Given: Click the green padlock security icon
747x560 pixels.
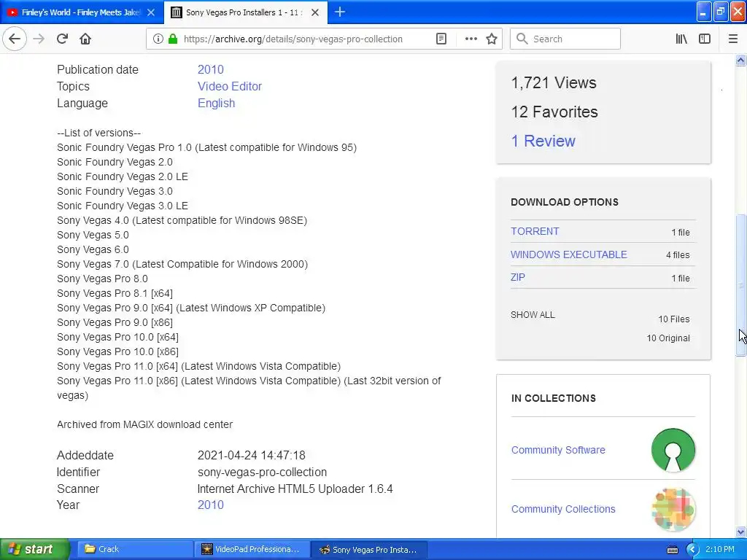Looking at the screenshot, I should (173, 39).
